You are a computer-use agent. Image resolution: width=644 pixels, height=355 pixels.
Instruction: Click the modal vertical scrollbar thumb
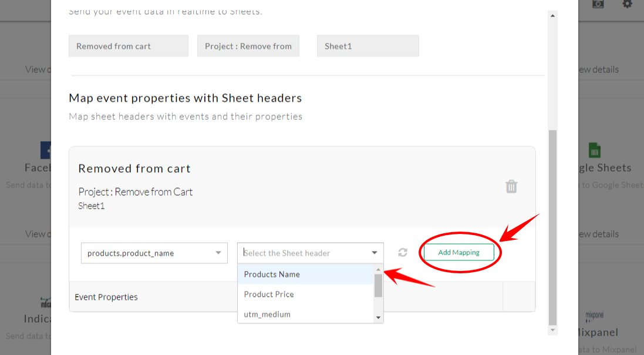click(552, 227)
